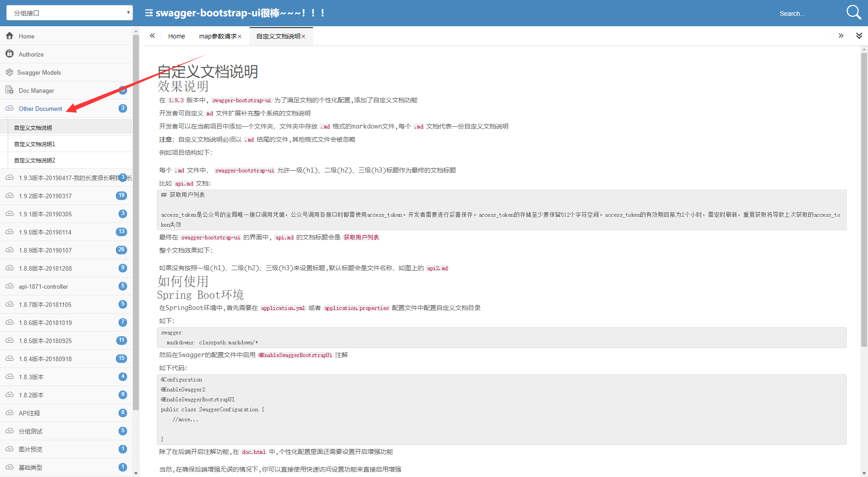This screenshot has width=868, height=477.
Task: Switch to the Home tab
Action: coord(176,36)
